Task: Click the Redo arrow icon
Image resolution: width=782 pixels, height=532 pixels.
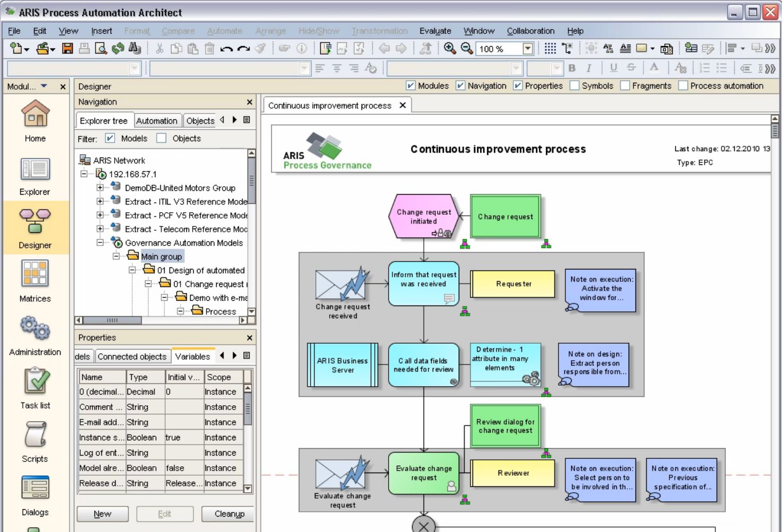Action: [x=243, y=49]
